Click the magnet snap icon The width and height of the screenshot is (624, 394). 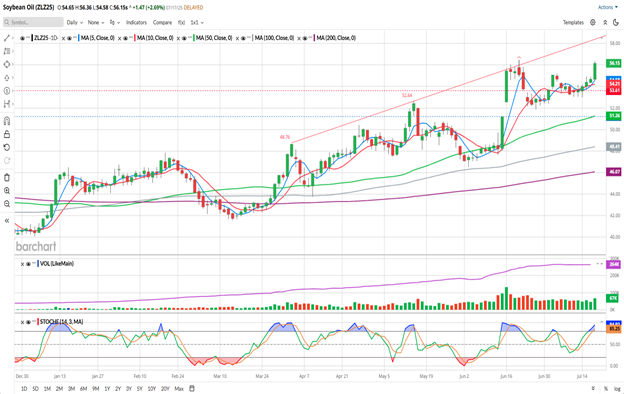6,121
